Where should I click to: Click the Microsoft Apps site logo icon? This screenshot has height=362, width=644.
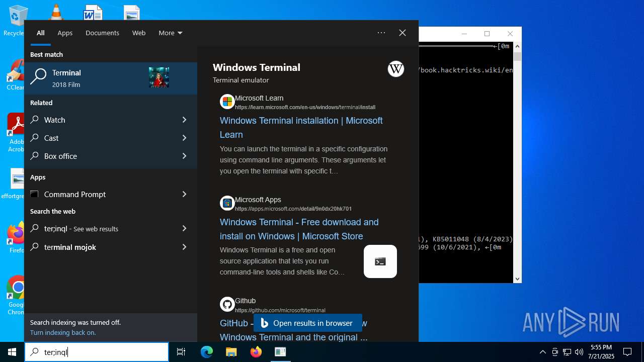pyautogui.click(x=227, y=203)
